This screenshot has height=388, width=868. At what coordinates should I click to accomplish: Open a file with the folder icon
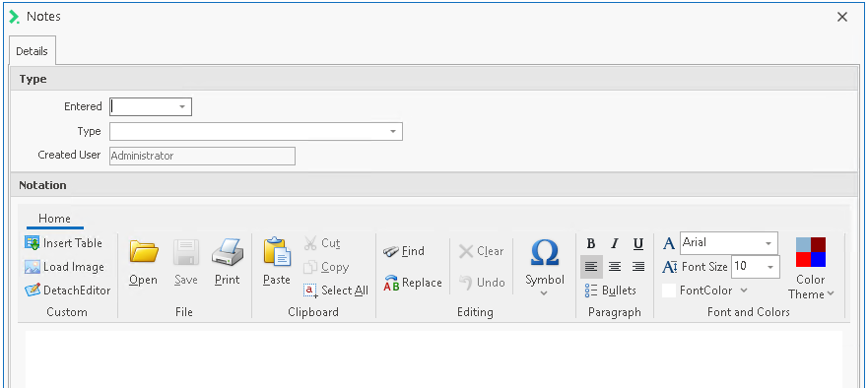click(144, 251)
